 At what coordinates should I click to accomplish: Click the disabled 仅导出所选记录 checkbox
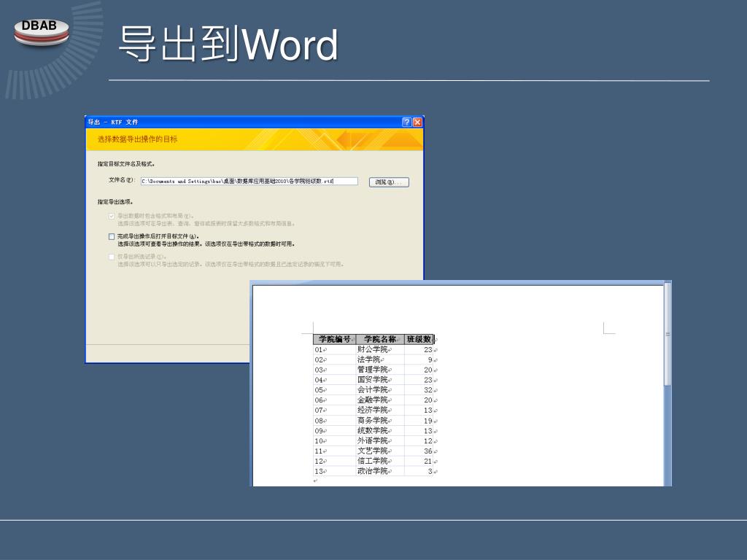pos(112,257)
